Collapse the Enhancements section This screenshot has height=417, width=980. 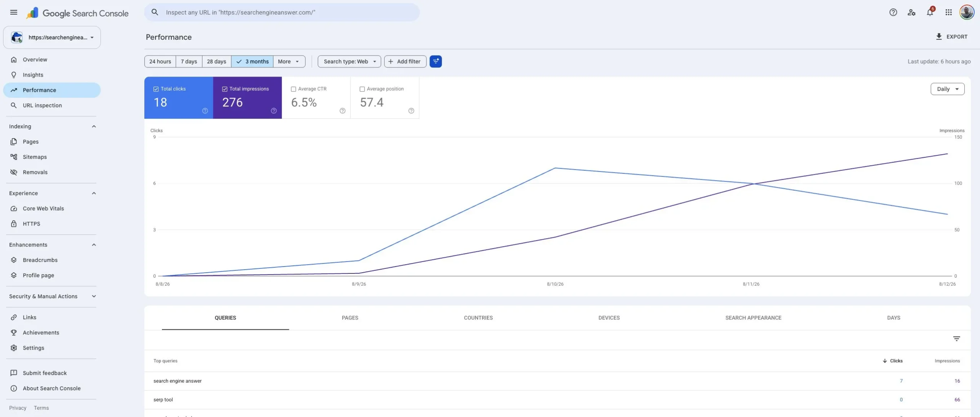click(94, 245)
